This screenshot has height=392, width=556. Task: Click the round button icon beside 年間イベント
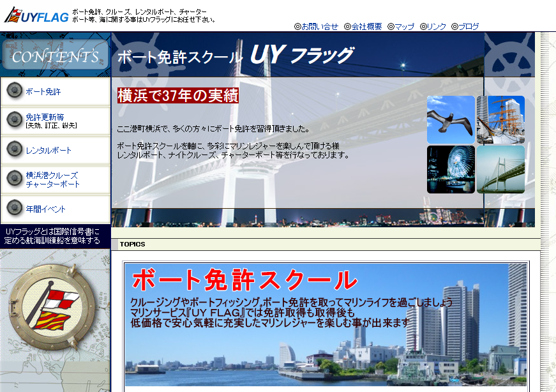[x=15, y=207]
